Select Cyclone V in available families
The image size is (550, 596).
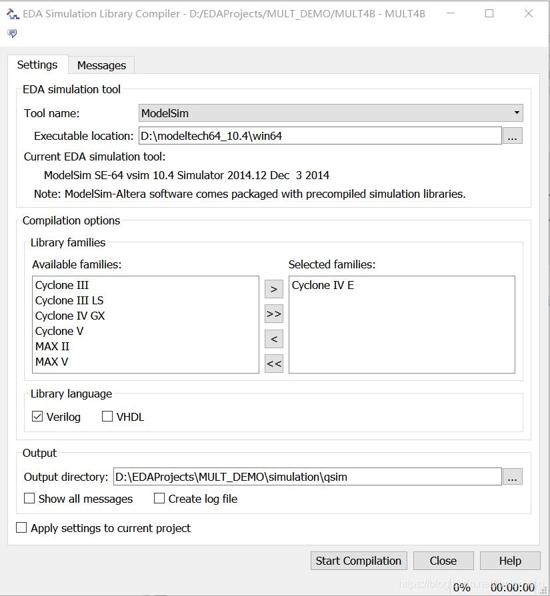click(59, 331)
